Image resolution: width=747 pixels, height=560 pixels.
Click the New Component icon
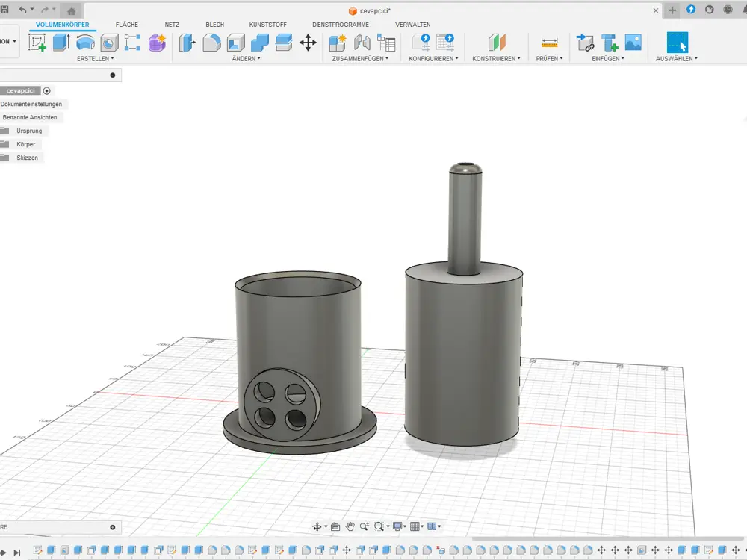tap(338, 43)
